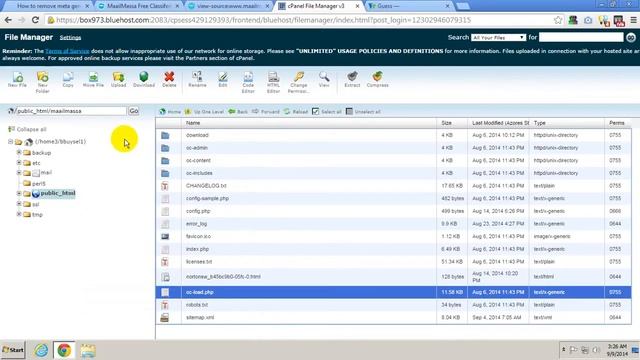Sort by Name column header
640x360 pixels.
(193, 122)
